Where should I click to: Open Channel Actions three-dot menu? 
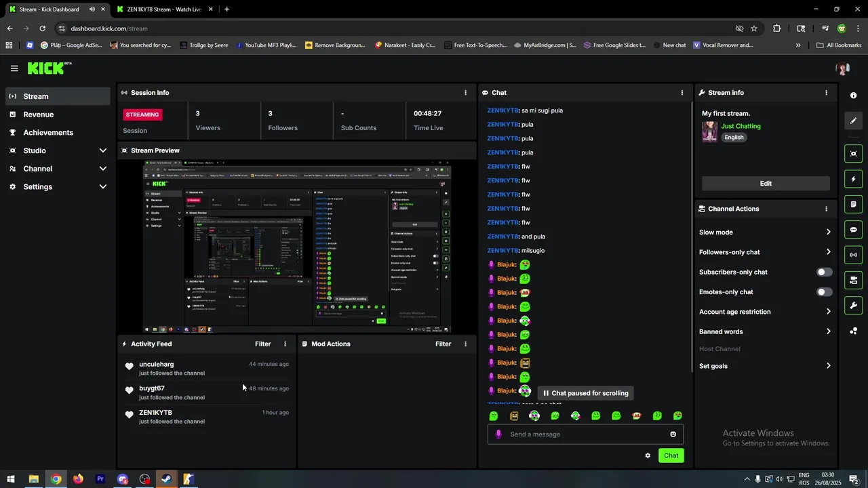point(826,209)
